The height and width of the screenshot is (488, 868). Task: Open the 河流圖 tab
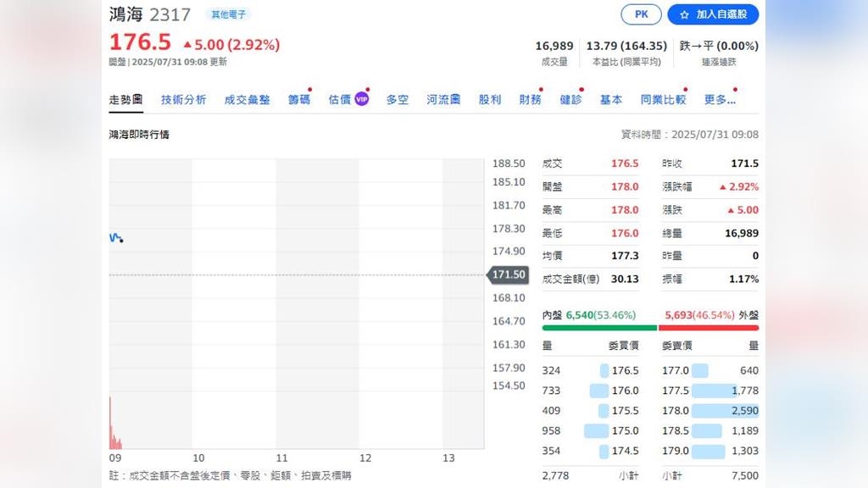coord(443,100)
